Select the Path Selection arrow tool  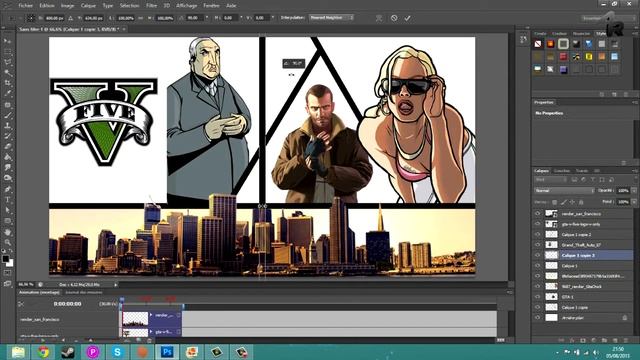tap(7, 210)
